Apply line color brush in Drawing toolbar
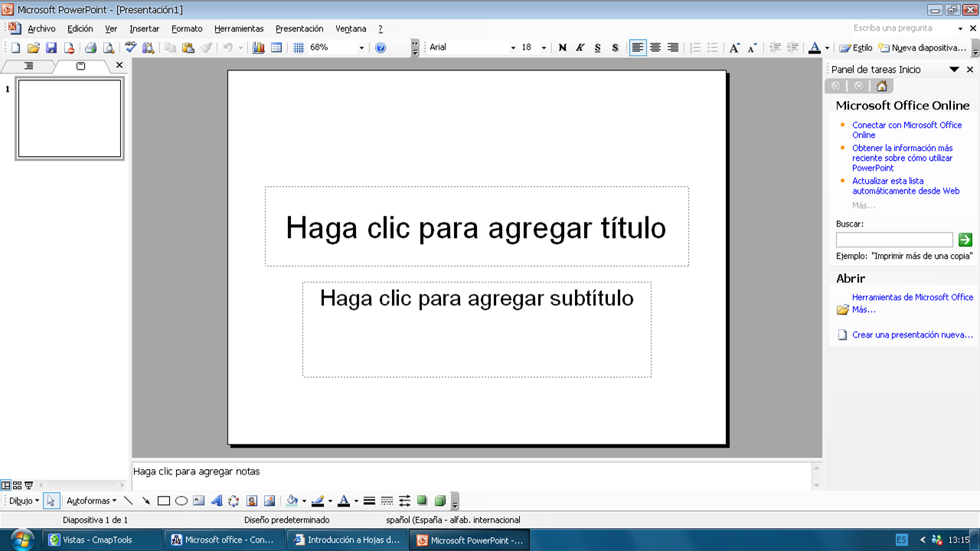Viewport: 980px width, 551px height. tap(318, 501)
